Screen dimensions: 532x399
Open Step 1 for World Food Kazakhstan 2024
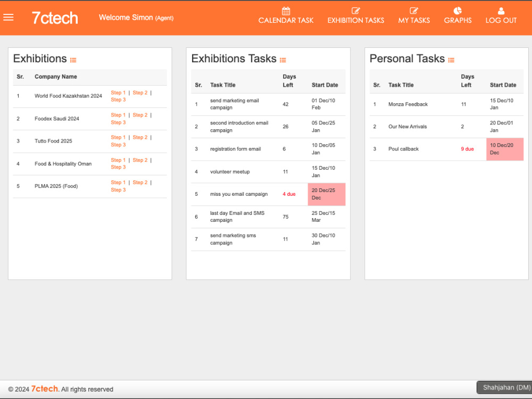(x=118, y=93)
